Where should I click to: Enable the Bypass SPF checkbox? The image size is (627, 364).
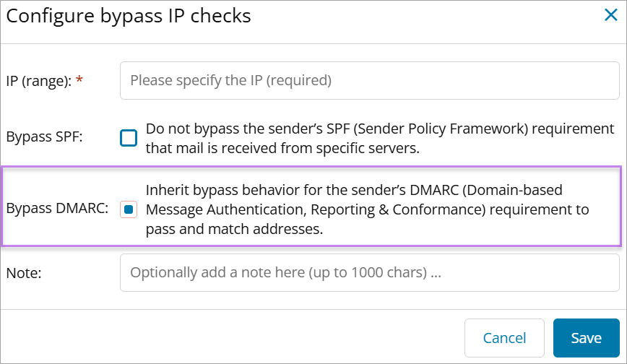coord(129,137)
